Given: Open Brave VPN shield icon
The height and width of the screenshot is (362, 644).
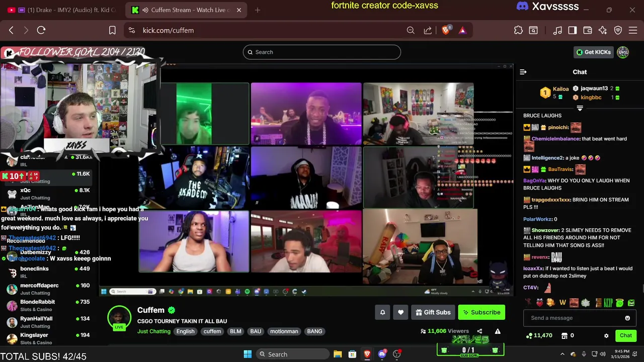Looking at the screenshot, I should tap(618, 30).
